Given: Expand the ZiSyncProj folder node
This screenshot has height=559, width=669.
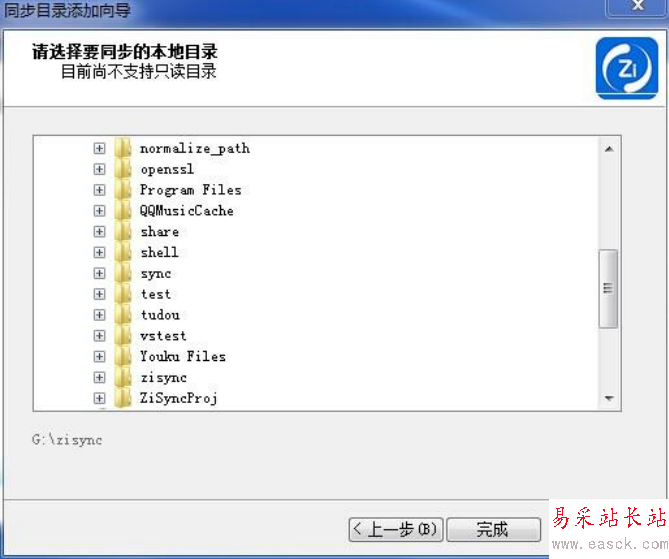Looking at the screenshot, I should click(x=99, y=398).
